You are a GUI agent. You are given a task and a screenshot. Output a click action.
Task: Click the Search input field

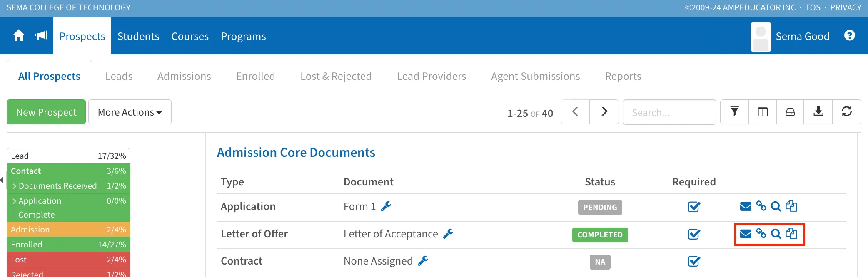tap(669, 112)
